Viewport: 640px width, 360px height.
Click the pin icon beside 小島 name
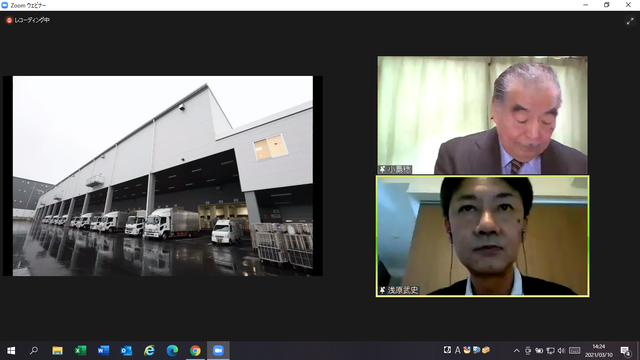[x=382, y=169]
